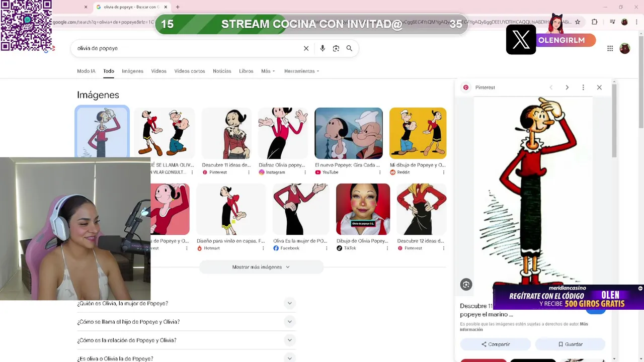Select the Todo tab
Image resolution: width=644 pixels, height=362 pixels.
(109, 71)
